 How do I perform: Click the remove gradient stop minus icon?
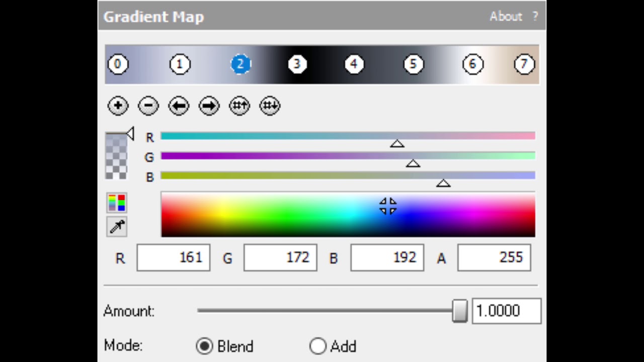[x=148, y=106]
